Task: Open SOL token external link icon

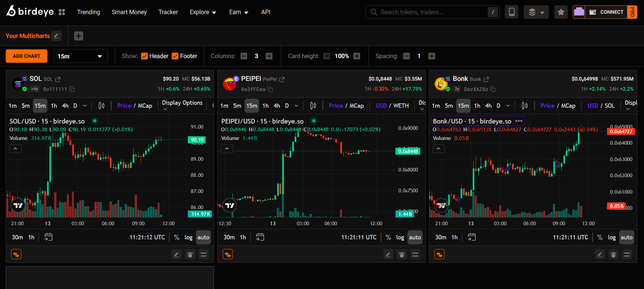Action: pyautogui.click(x=58, y=79)
